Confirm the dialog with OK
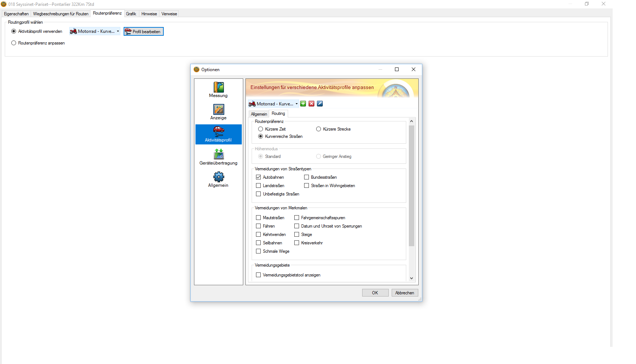This screenshot has width=636, height=364. coord(375,293)
